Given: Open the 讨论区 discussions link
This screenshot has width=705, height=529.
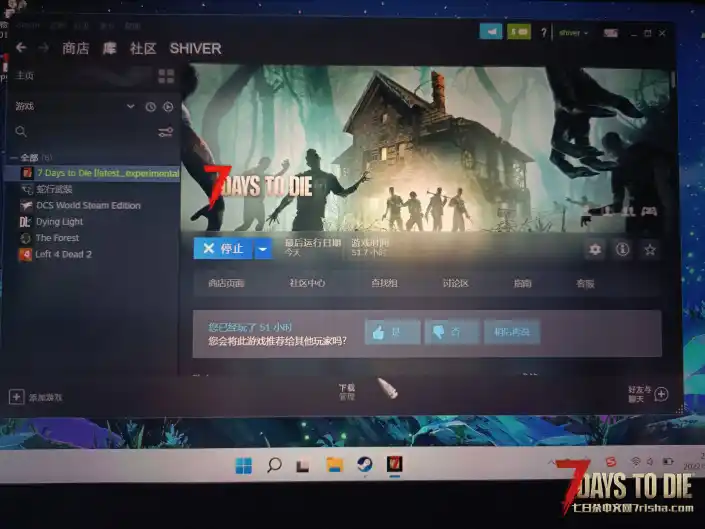Looking at the screenshot, I should (455, 283).
